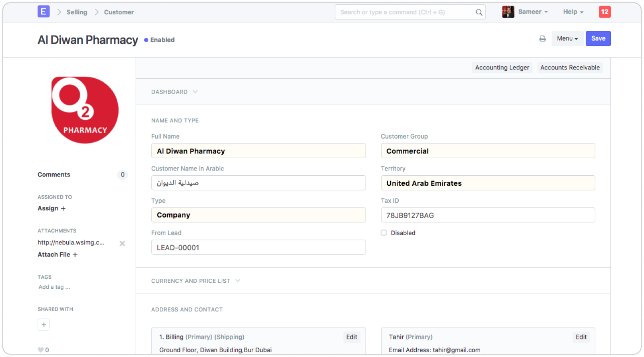Open the ERPNext home logo icon
This screenshot has height=357, width=644.
click(44, 12)
